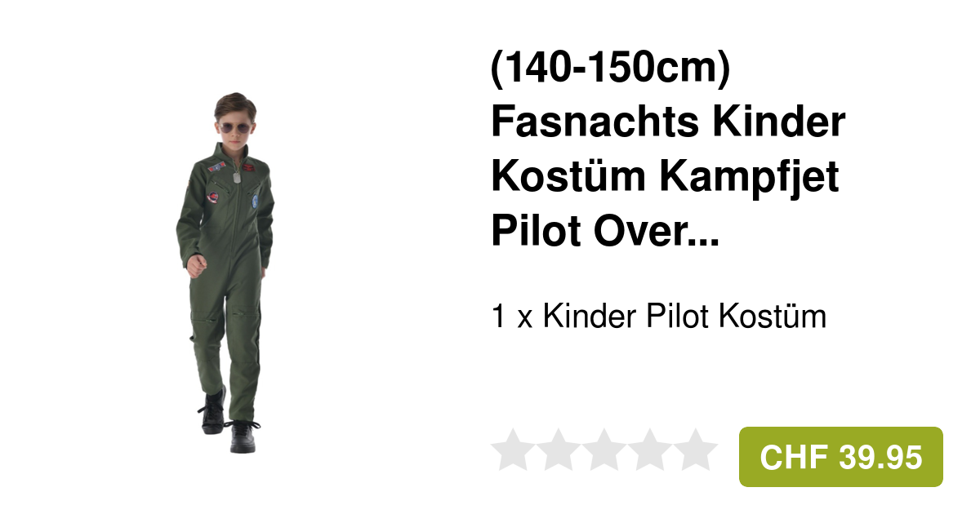Click the green CHF 39.95 price button
The width and height of the screenshot is (980, 514).
[841, 457]
